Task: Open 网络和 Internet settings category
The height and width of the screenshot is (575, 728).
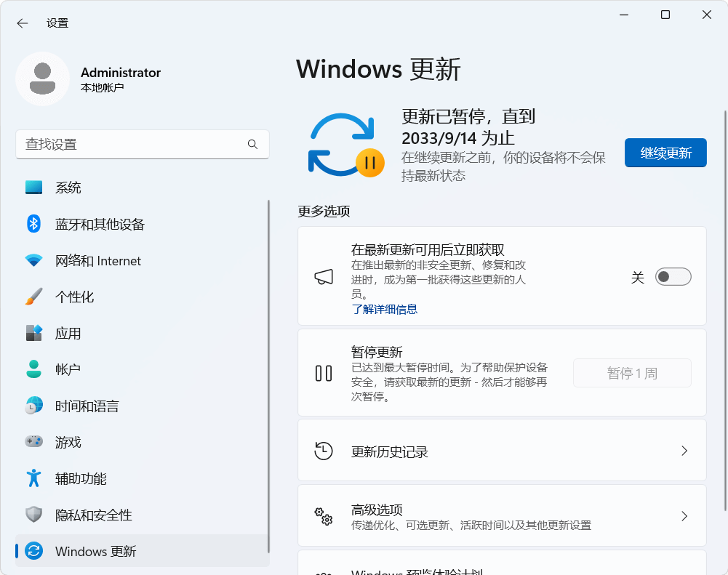Action: (x=142, y=260)
